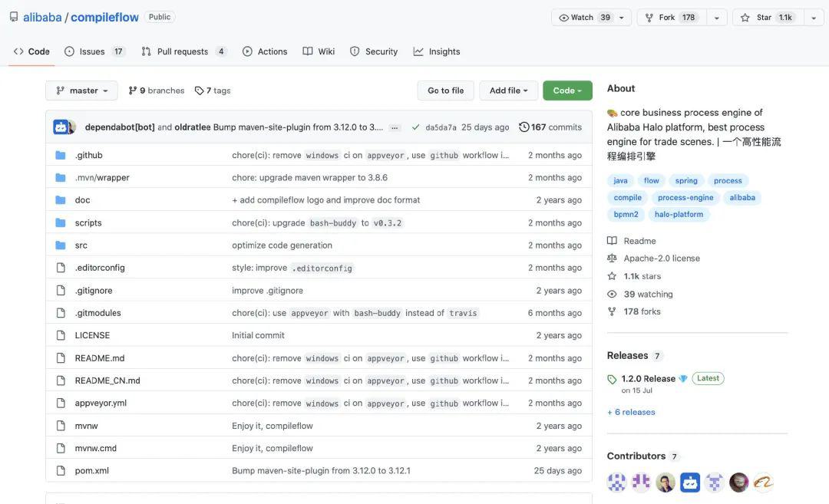Viewport: 829px width, 504px height.
Task: Click the commit history clock icon
Action: coord(523,127)
